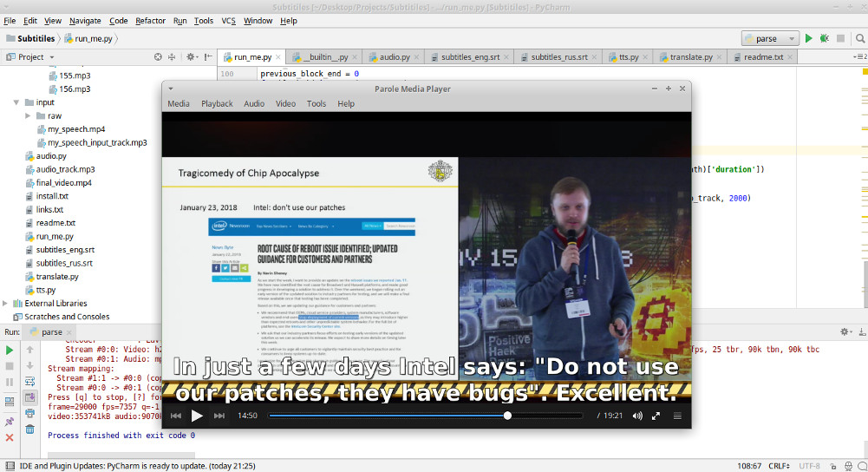Clear all console output trash icon
This screenshot has width=868, height=472.
(29, 429)
